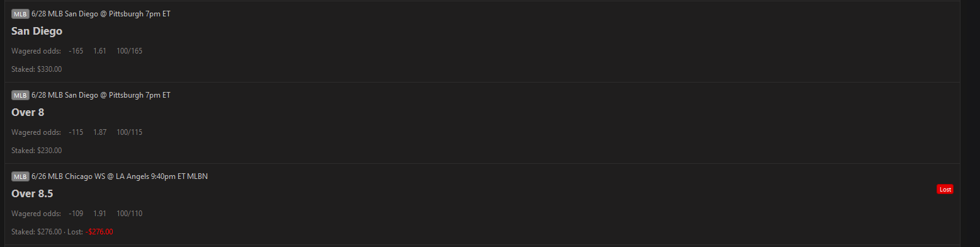Screen dimensions: 980x247
Task: Click the MLB badge on the Over 8 bet
Action: pyautogui.click(x=20, y=95)
